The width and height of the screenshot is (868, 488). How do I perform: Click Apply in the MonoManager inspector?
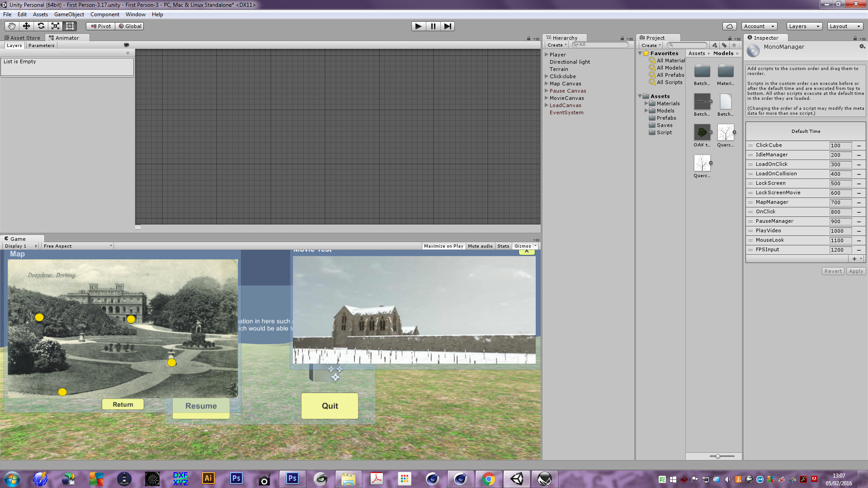[x=856, y=271]
